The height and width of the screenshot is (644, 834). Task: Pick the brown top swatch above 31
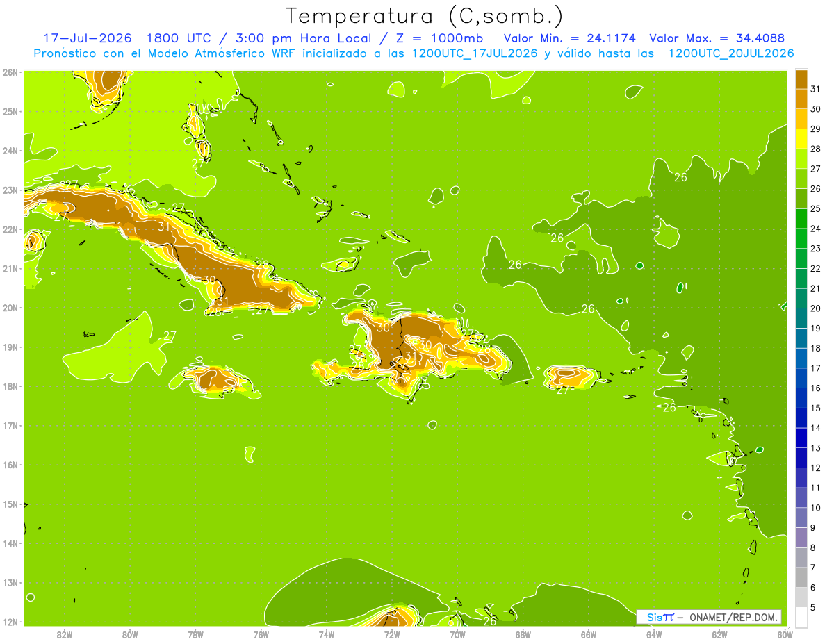[801, 79]
